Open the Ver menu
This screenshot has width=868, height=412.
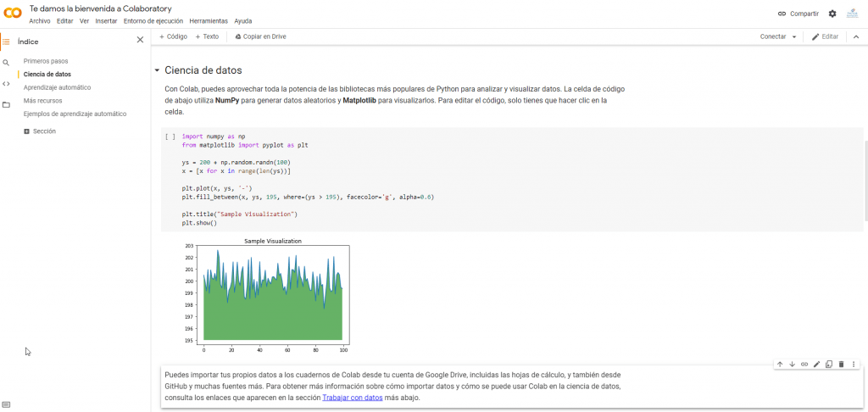(84, 21)
